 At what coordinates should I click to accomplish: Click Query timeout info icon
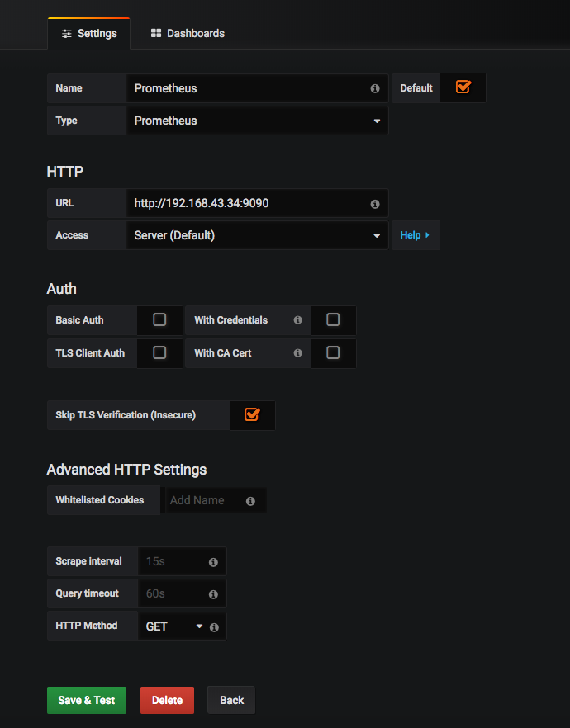[x=213, y=594]
